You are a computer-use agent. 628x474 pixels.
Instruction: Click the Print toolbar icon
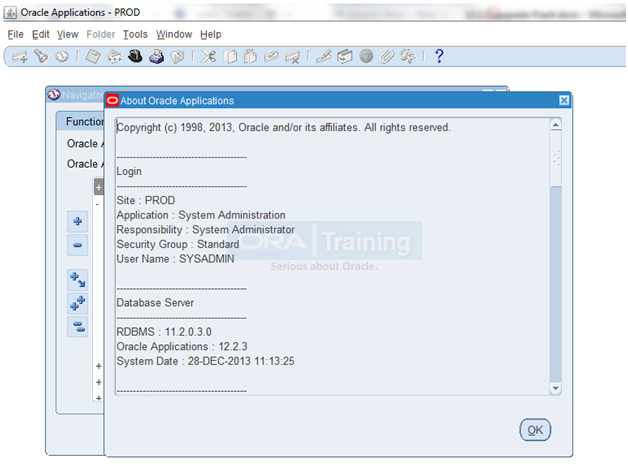[157, 56]
